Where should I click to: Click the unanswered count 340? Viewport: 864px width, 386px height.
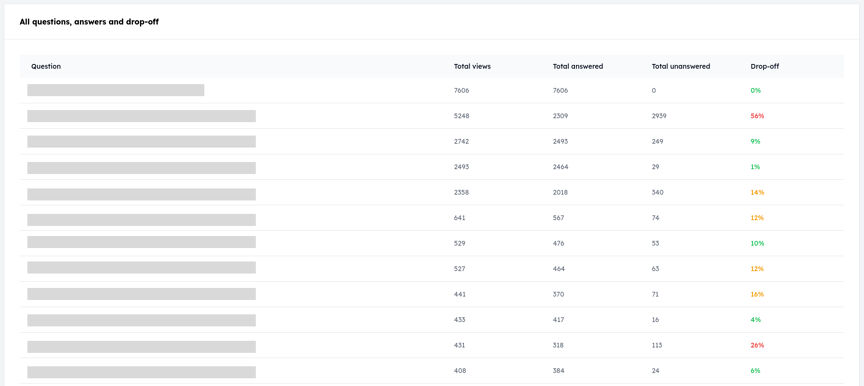pos(657,193)
